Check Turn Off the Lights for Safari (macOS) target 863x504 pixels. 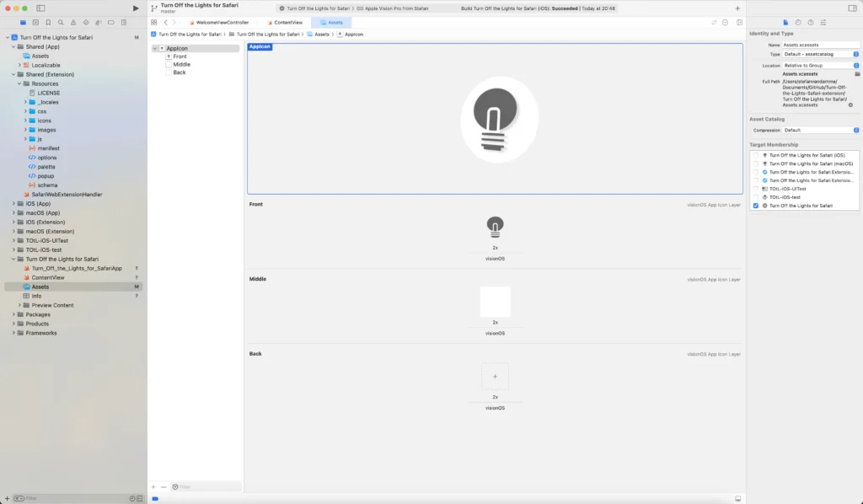coord(755,164)
